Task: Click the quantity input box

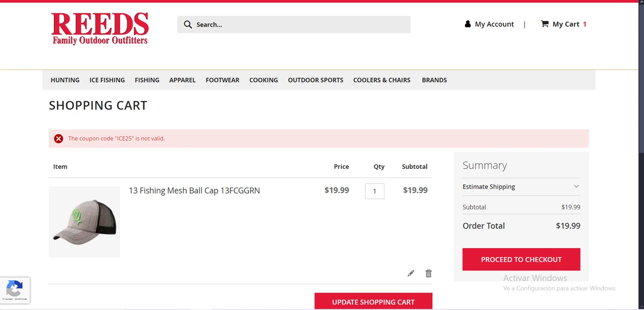Action: (374, 191)
